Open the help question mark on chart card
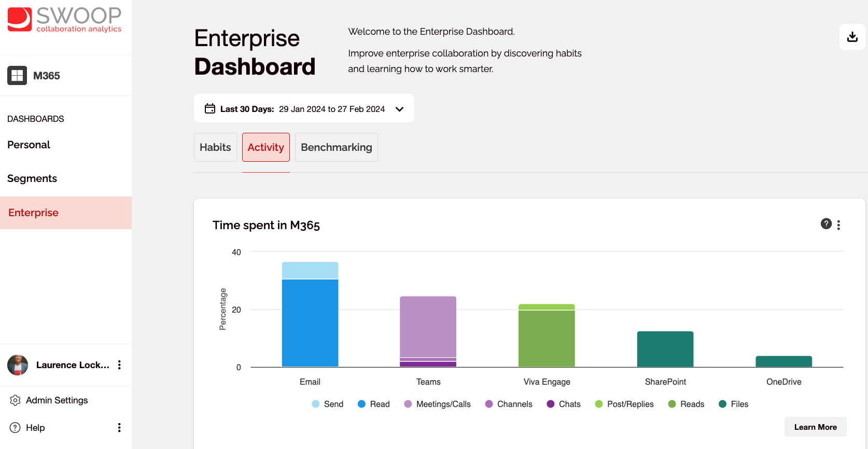868x449 pixels. 826,223
